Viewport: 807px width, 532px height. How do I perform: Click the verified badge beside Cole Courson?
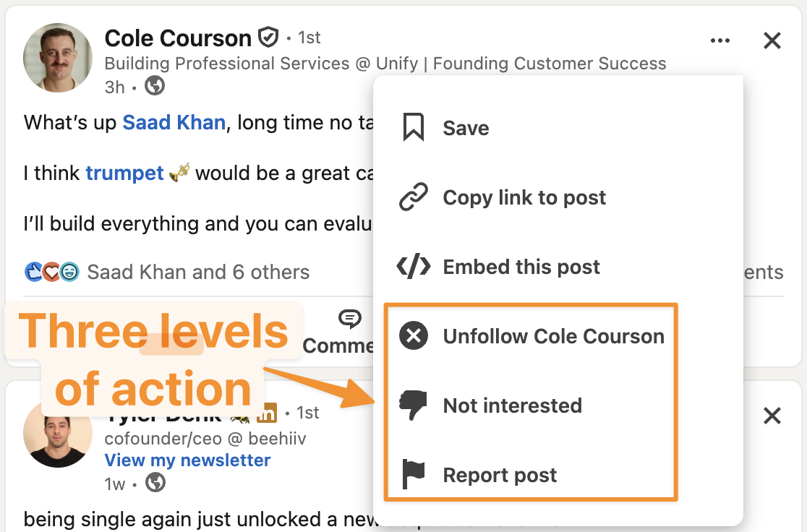pyautogui.click(x=268, y=36)
